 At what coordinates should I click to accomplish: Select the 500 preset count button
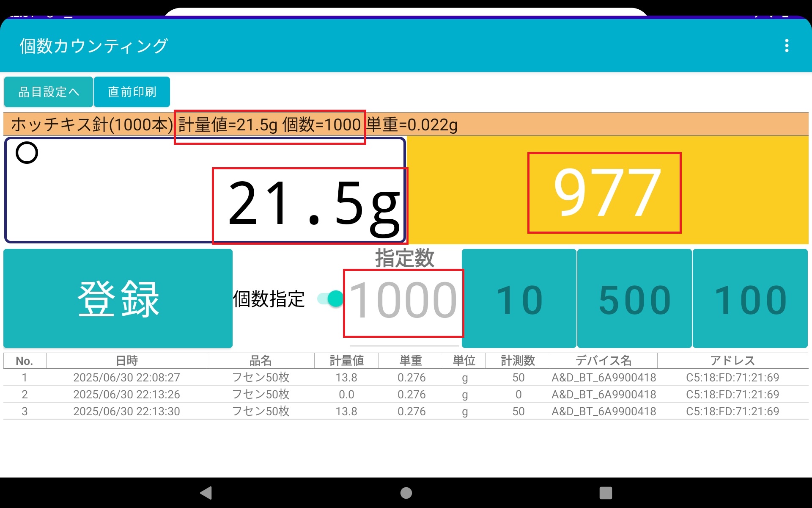pos(634,299)
